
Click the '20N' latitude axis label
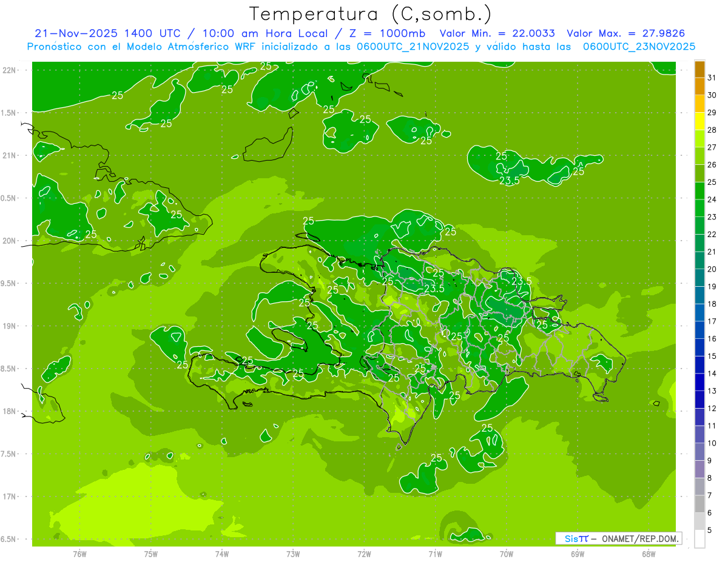pos(9,241)
